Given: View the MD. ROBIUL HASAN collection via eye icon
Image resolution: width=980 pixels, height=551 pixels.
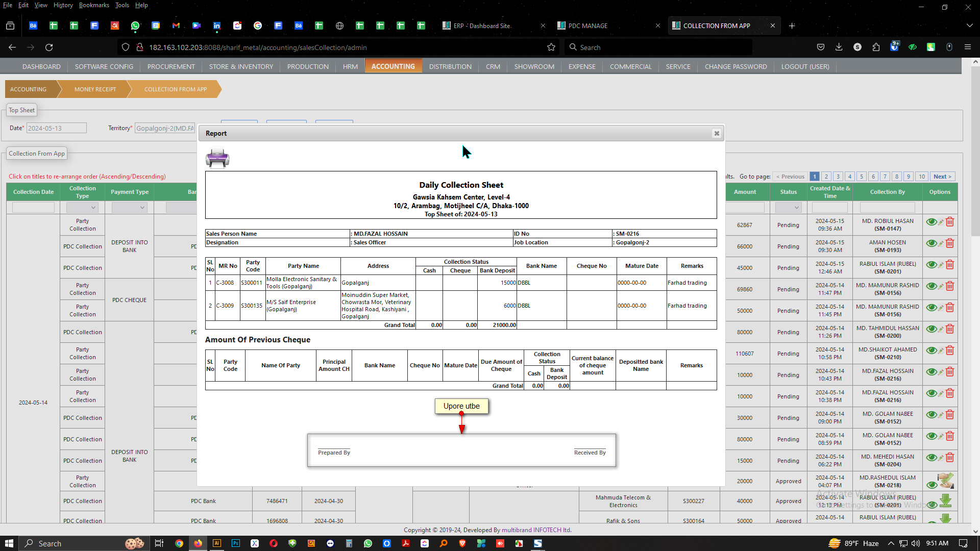Looking at the screenshot, I should pos(931,222).
